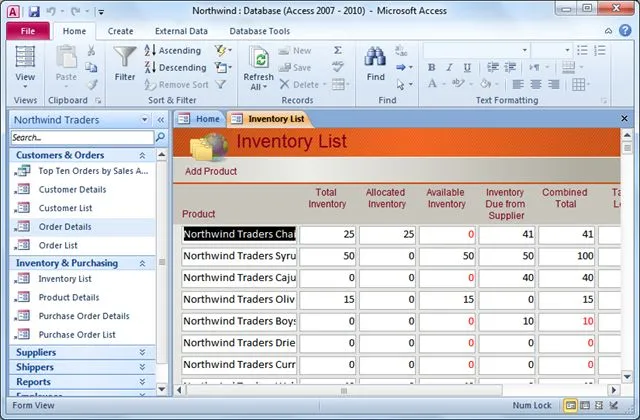This screenshot has height=420, width=640.
Task: Open Northwind Traders navigation pane dropdown
Action: click(144, 120)
